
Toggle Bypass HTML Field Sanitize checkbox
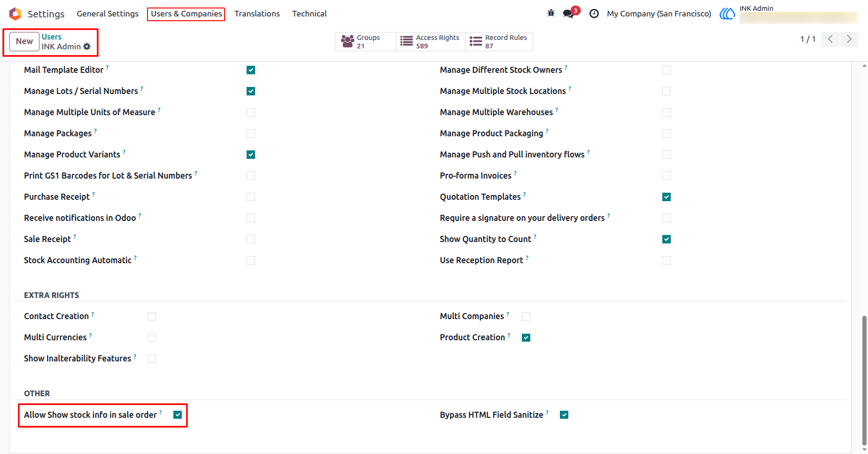564,415
